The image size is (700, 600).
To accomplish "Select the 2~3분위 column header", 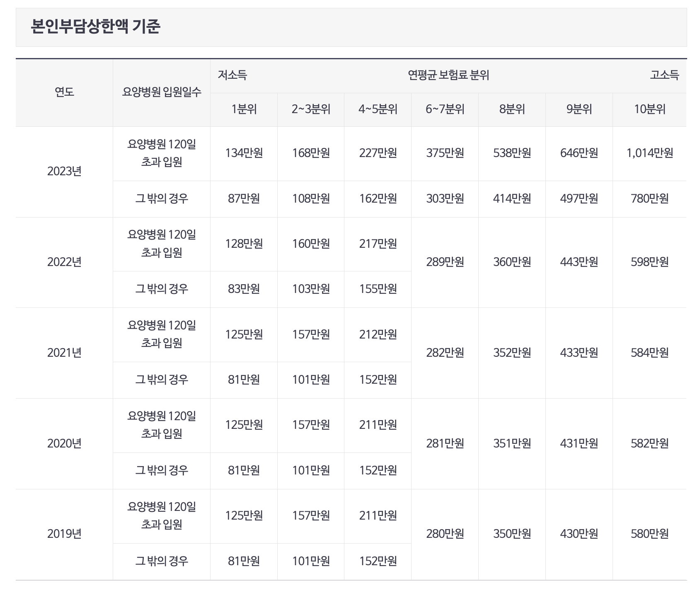I will point(310,109).
